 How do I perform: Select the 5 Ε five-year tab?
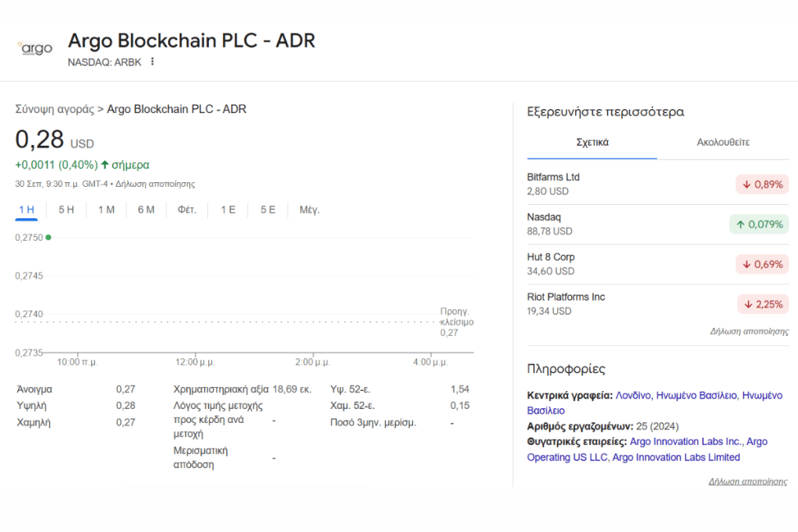268,210
